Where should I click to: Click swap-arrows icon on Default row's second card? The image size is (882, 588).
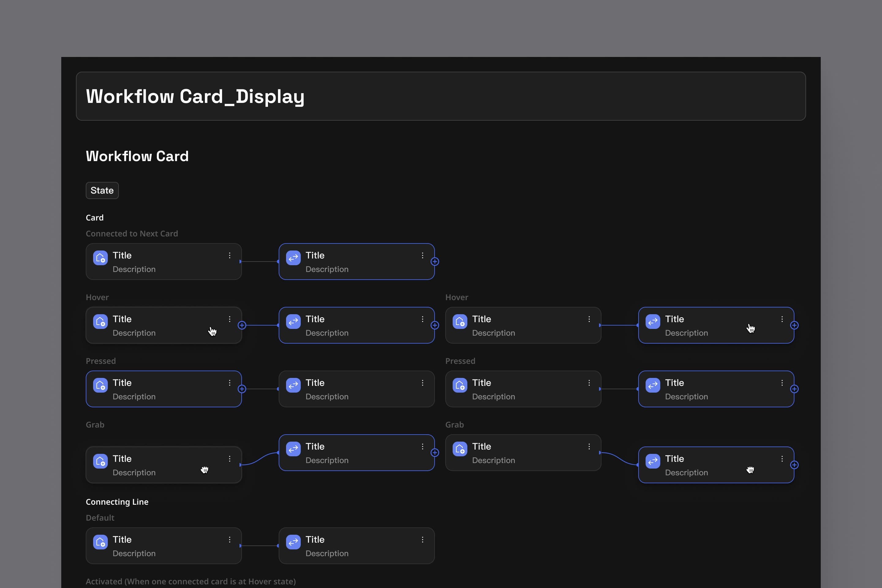tap(293, 542)
